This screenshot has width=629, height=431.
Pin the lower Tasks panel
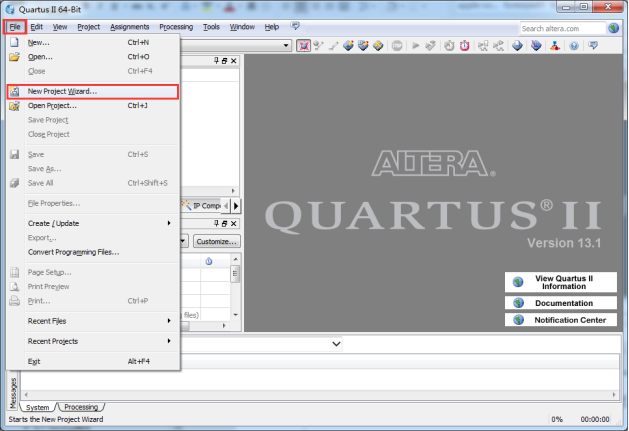point(216,223)
